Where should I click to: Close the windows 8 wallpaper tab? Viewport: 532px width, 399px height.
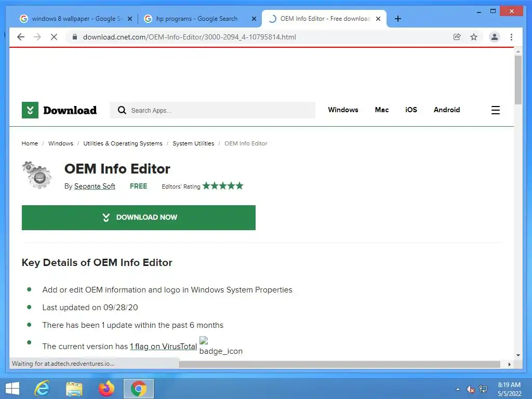(x=129, y=19)
